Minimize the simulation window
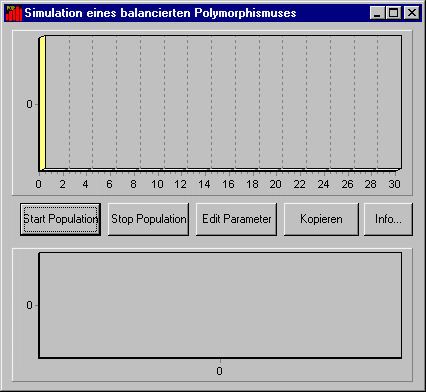The width and height of the screenshot is (426, 392). point(377,13)
